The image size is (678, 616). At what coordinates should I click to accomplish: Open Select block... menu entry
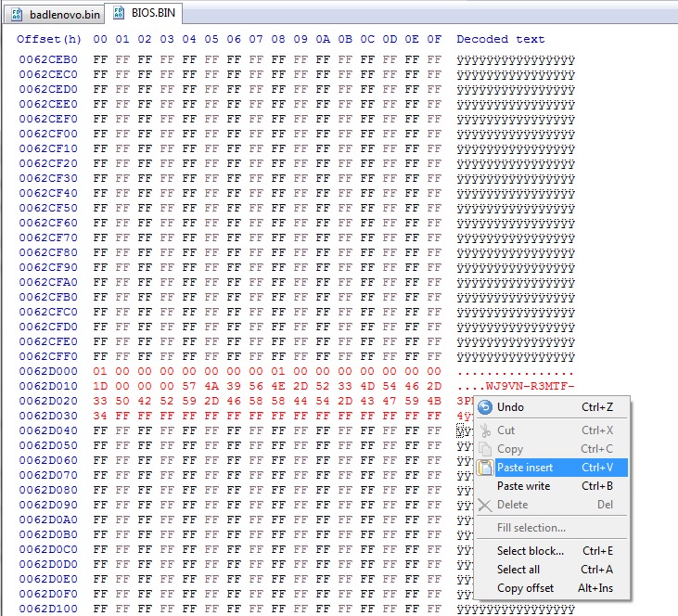pos(552,551)
